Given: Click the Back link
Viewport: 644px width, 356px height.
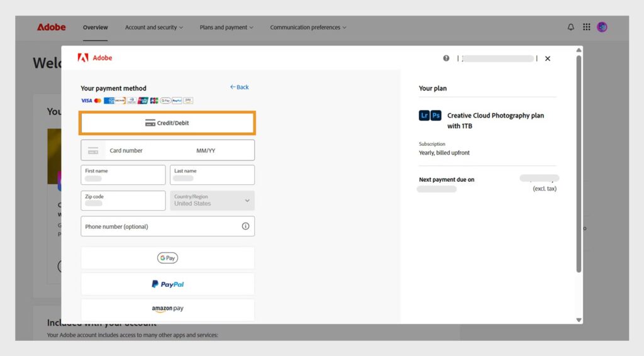Looking at the screenshot, I should (x=240, y=87).
